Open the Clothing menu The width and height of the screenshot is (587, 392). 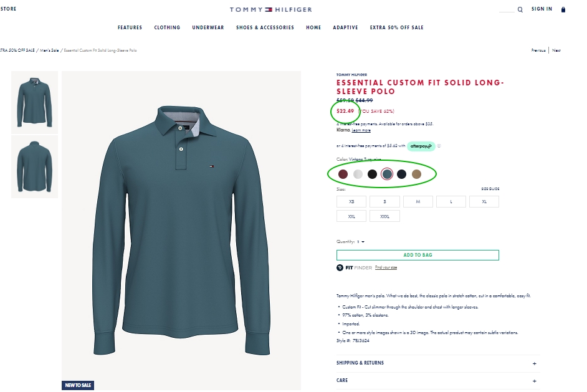[167, 27]
